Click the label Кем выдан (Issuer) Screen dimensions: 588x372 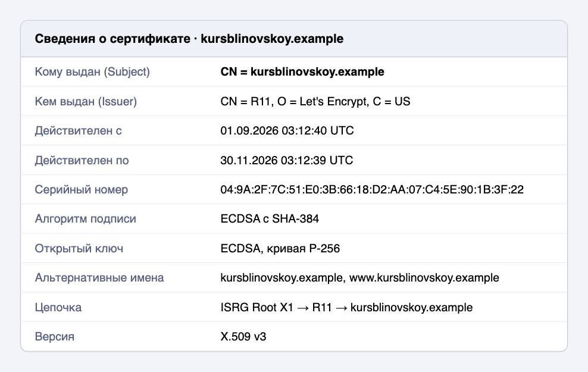(86, 101)
